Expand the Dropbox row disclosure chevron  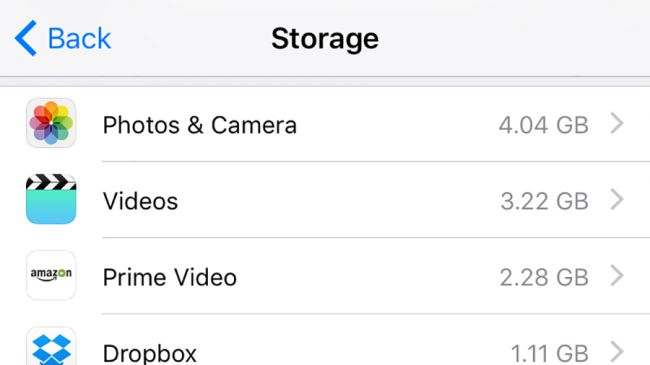tap(617, 352)
